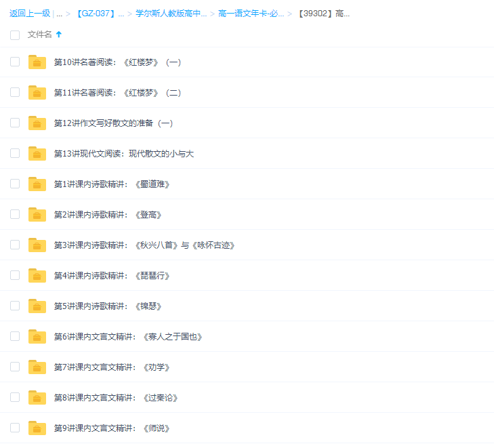Click folder icon for 第4讲《琵琶行》
494x448 pixels.
[37, 276]
